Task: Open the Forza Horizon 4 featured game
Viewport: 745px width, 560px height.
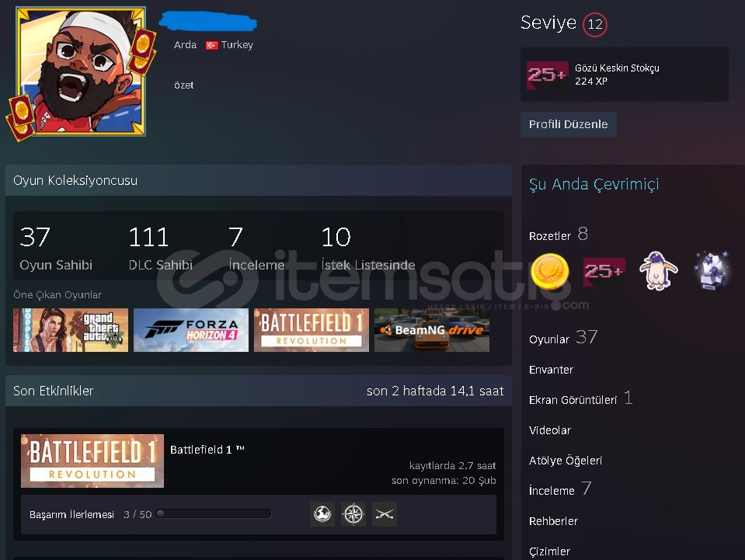Action: click(191, 330)
